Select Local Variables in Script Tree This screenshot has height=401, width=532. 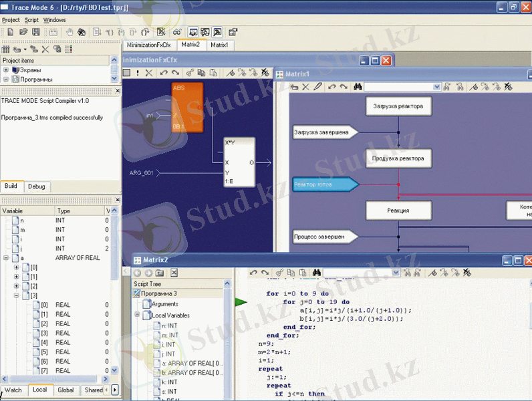coord(170,315)
